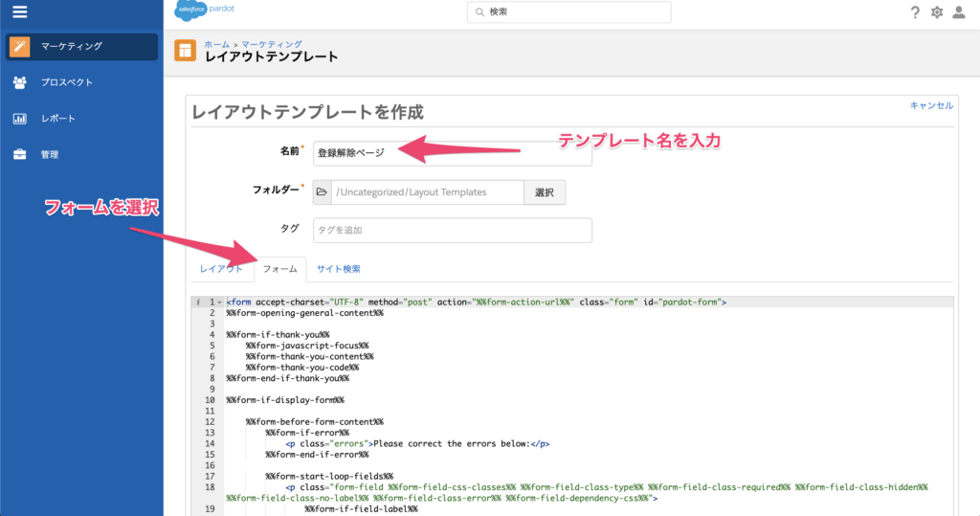The height and width of the screenshot is (516, 980).
Task: Click %%form-before-form-content%% on line 12
Action: [x=314, y=421]
